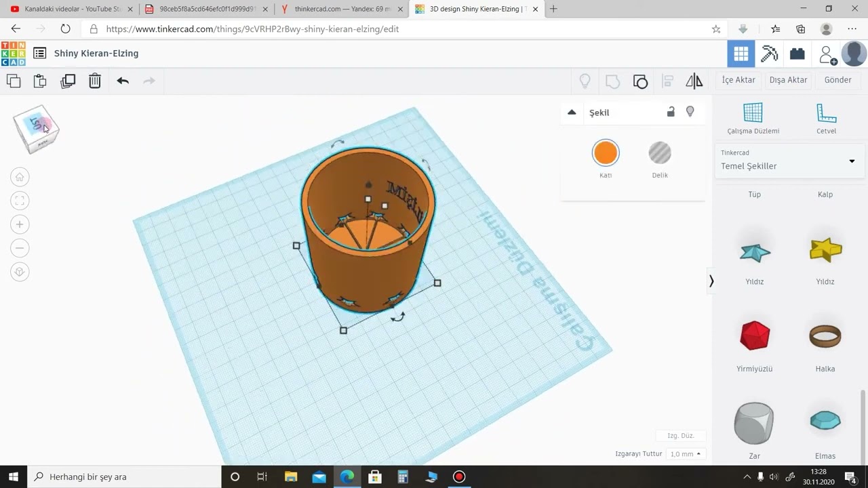Viewport: 868px width, 488px height.
Task: Add this page to favorites
Action: [x=716, y=29]
